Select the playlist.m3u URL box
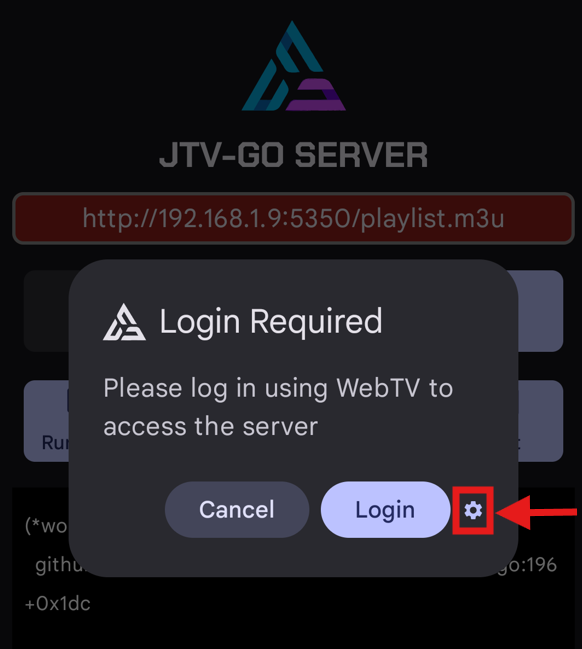Viewport: 582px width, 649px height. point(293,218)
